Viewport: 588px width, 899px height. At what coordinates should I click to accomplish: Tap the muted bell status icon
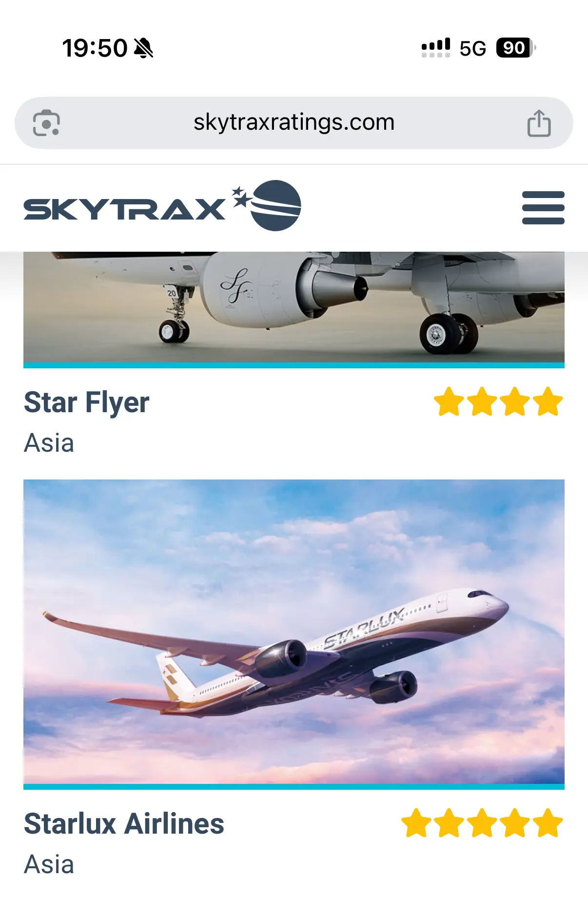(x=144, y=48)
